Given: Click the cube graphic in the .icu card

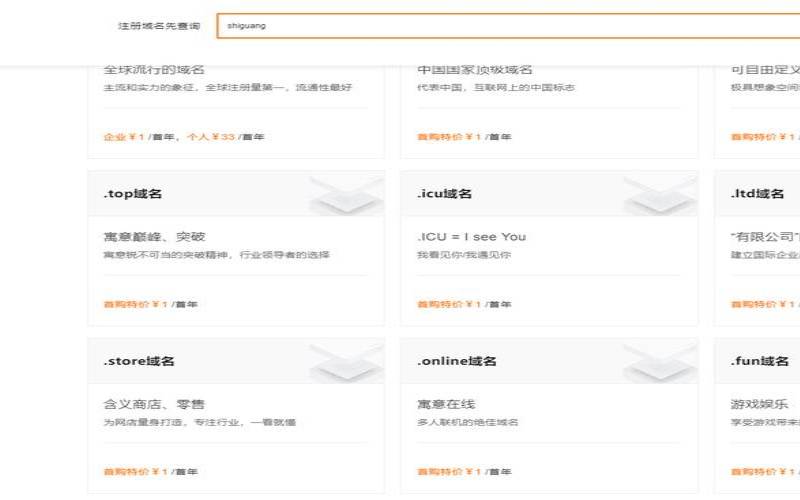Looking at the screenshot, I should [660, 195].
